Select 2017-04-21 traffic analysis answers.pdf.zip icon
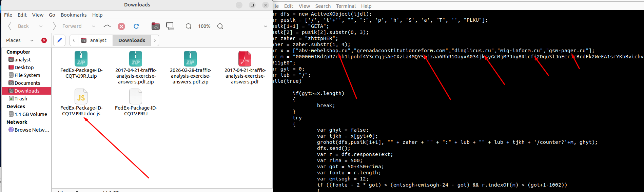This screenshot has height=192, width=644. pos(136,59)
